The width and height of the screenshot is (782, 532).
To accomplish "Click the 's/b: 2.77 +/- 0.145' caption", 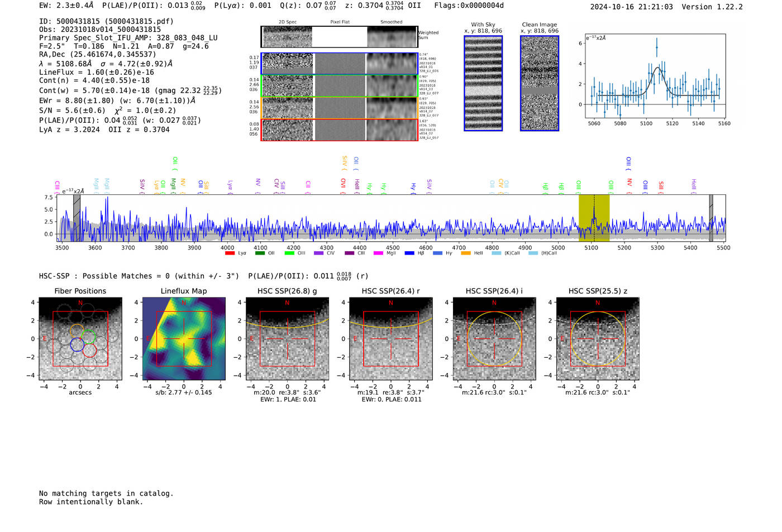I will 184,392.
